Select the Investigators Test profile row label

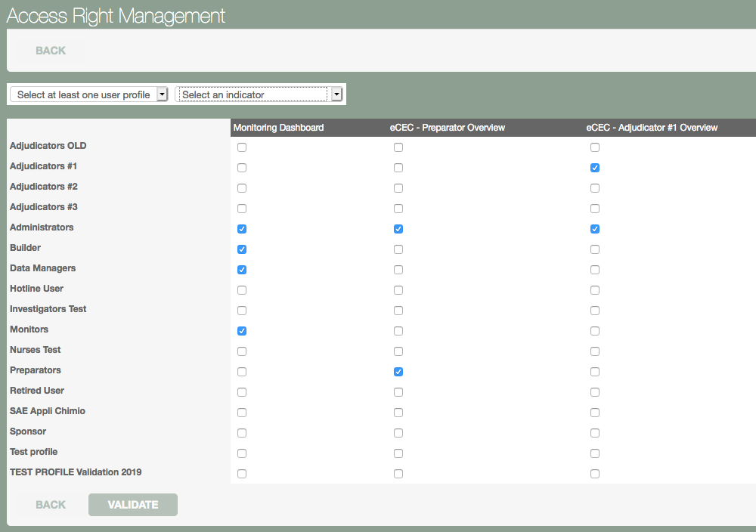pos(48,309)
